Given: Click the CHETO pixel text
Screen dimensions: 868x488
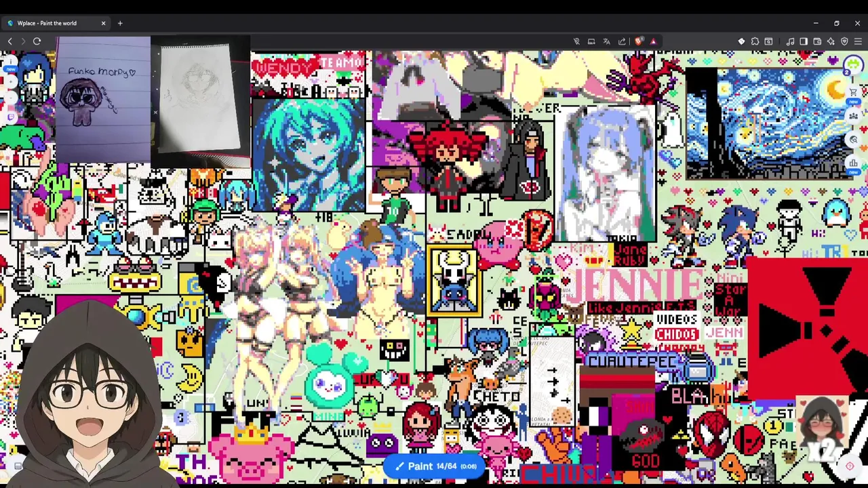Looking at the screenshot, I should (x=496, y=396).
